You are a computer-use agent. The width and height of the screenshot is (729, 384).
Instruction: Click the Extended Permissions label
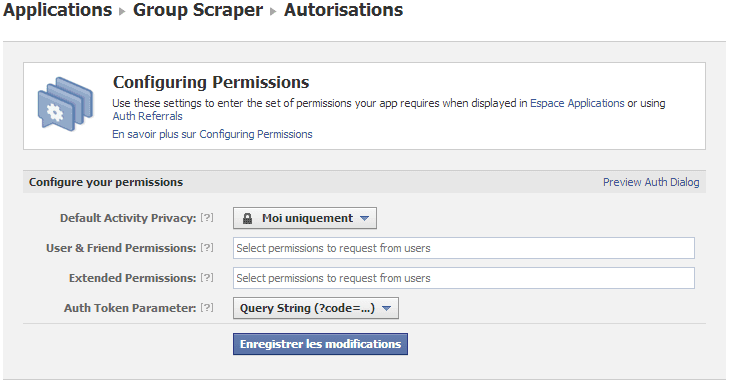pos(133,278)
